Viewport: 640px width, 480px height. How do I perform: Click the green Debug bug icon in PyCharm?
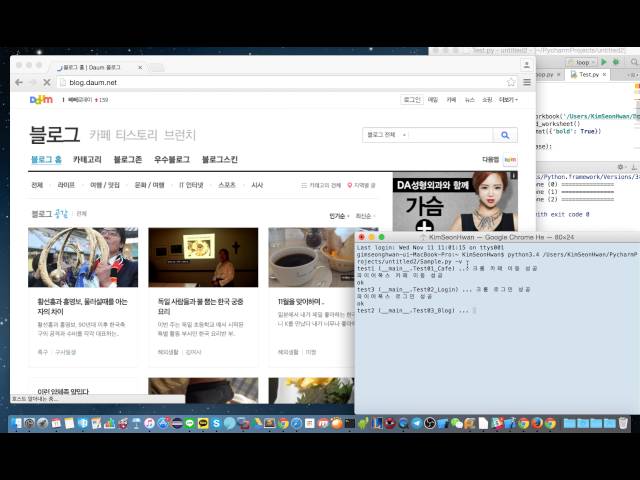(x=616, y=62)
